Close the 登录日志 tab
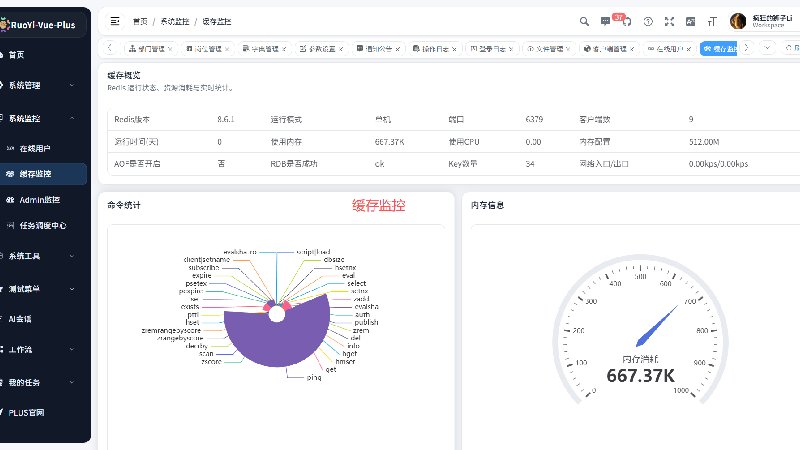The image size is (800, 450). tap(511, 49)
